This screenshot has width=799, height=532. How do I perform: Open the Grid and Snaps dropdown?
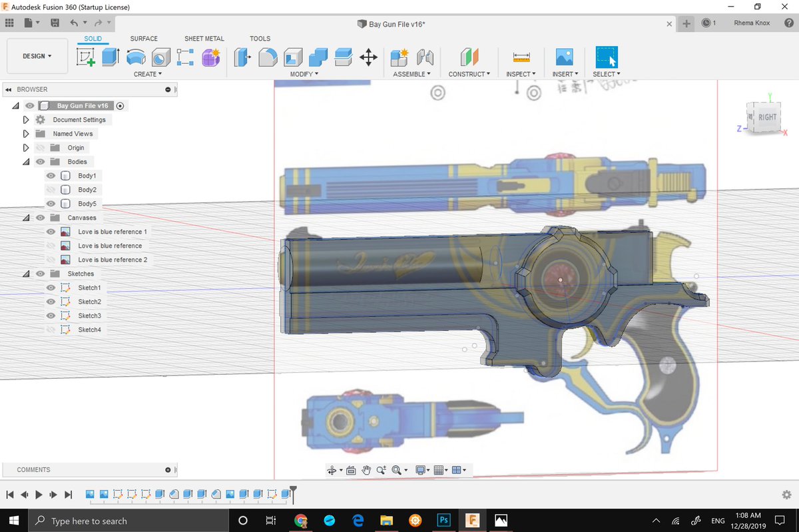[439, 470]
